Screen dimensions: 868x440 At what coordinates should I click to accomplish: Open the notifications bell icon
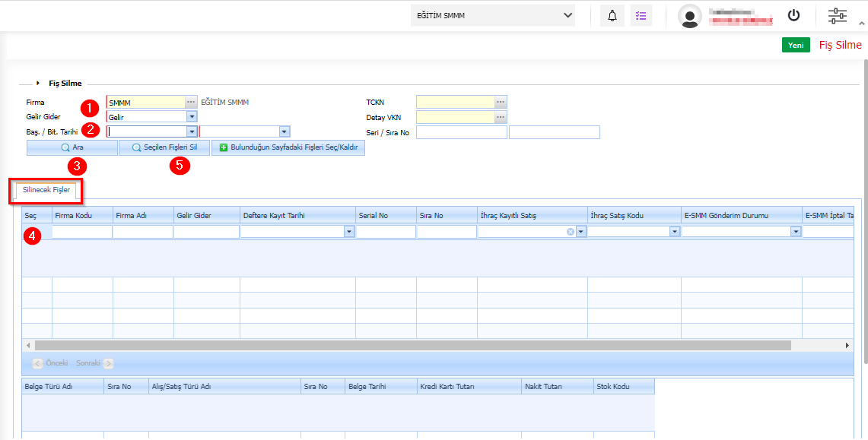[612, 15]
